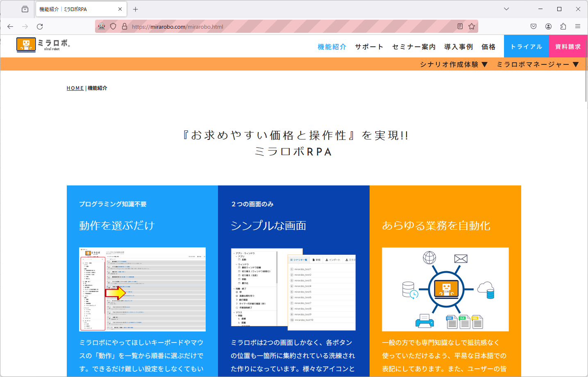
Task: Click the シンプルな画面 screenshot thumbnail
Action: click(293, 289)
